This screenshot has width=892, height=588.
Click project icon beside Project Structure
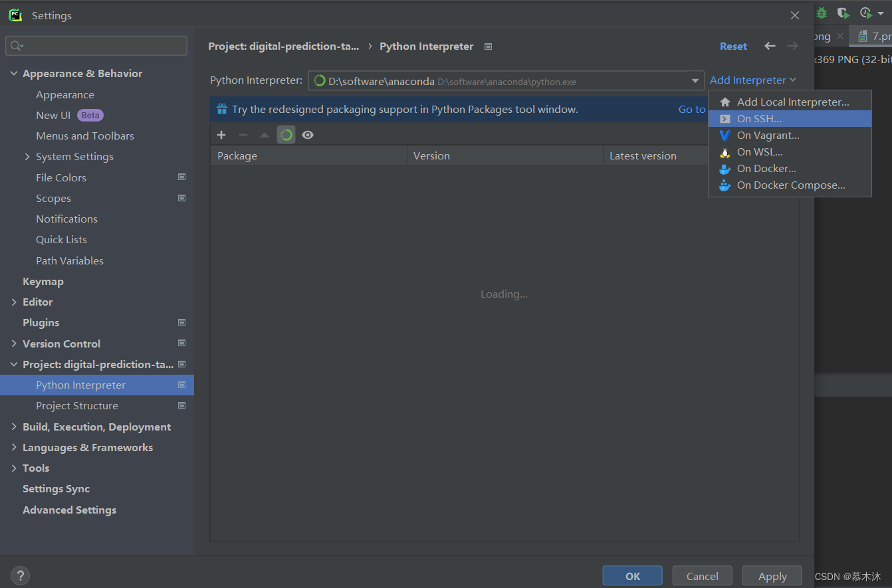coord(182,405)
